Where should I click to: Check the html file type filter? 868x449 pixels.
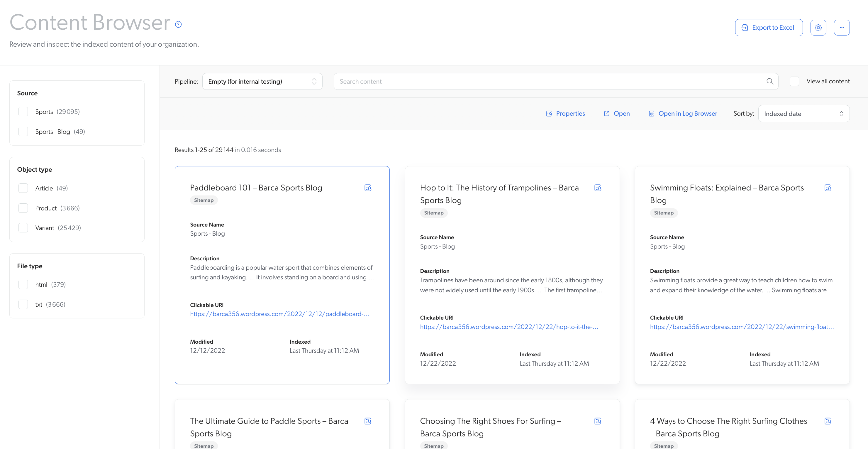click(23, 284)
